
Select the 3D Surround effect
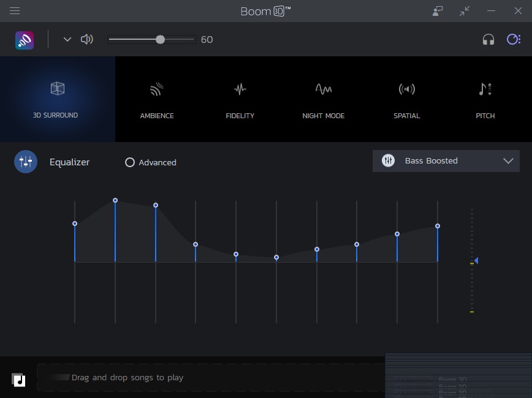coord(58,99)
